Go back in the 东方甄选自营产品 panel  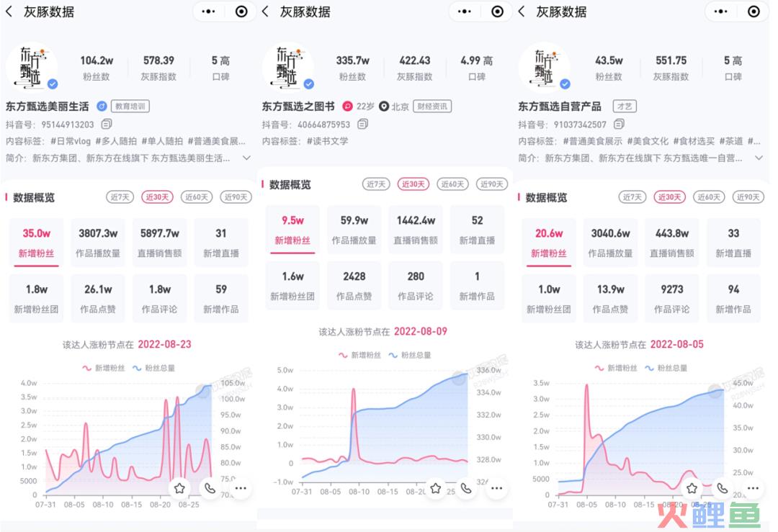coord(521,12)
